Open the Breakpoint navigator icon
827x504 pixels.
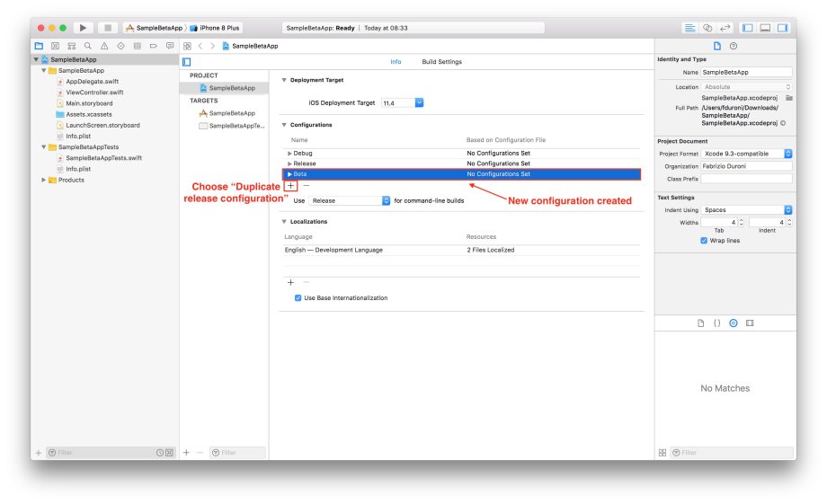point(154,46)
